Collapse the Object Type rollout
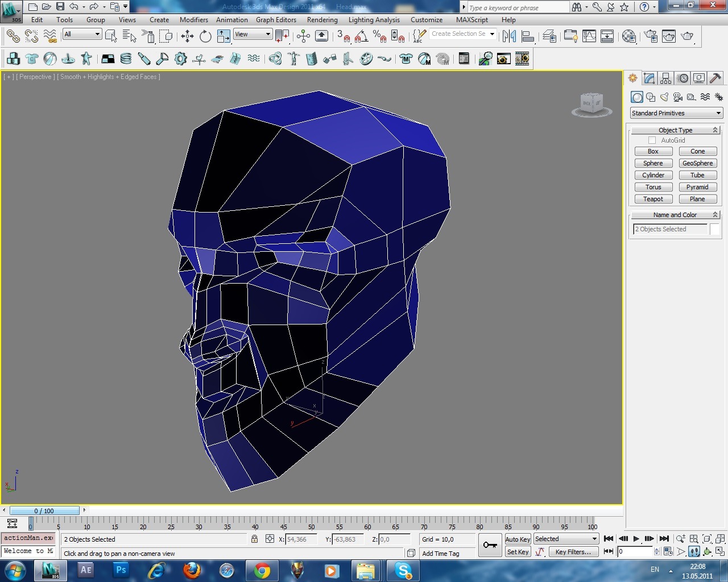 (x=675, y=130)
